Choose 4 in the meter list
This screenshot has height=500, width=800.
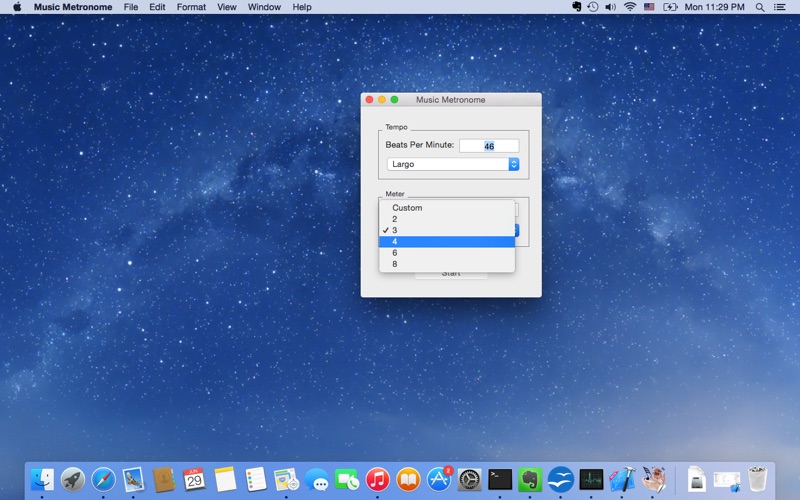coord(447,241)
